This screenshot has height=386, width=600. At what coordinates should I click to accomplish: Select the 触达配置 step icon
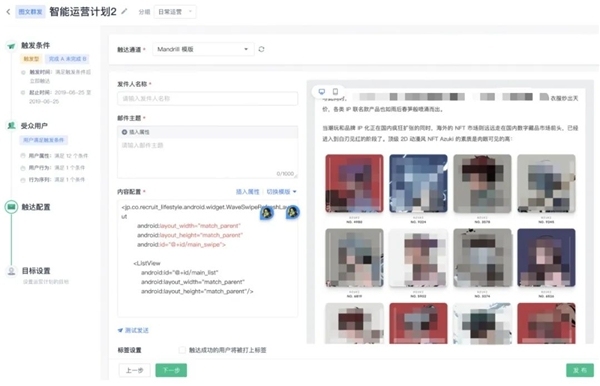point(11,207)
